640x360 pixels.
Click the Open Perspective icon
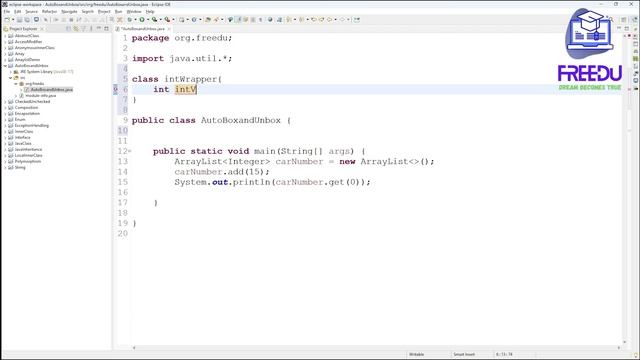[623, 20]
